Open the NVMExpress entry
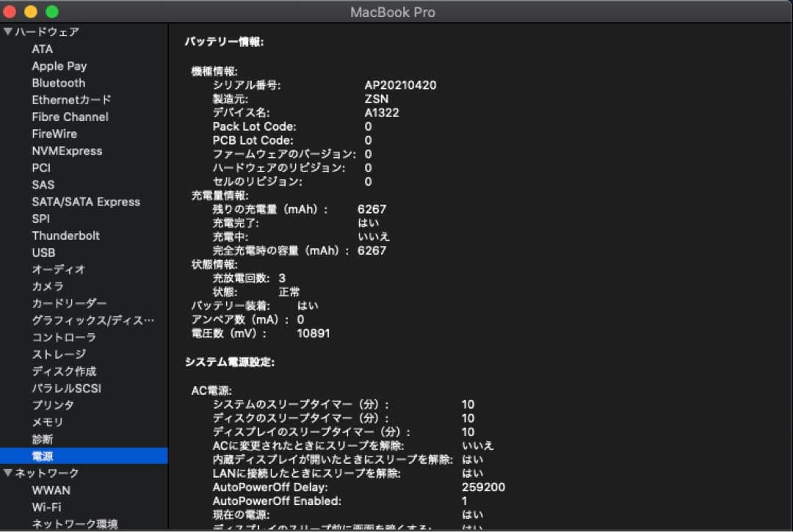 click(68, 151)
